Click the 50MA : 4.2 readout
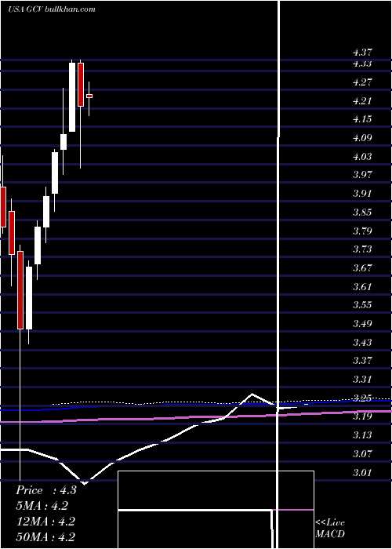 [x=45, y=536]
